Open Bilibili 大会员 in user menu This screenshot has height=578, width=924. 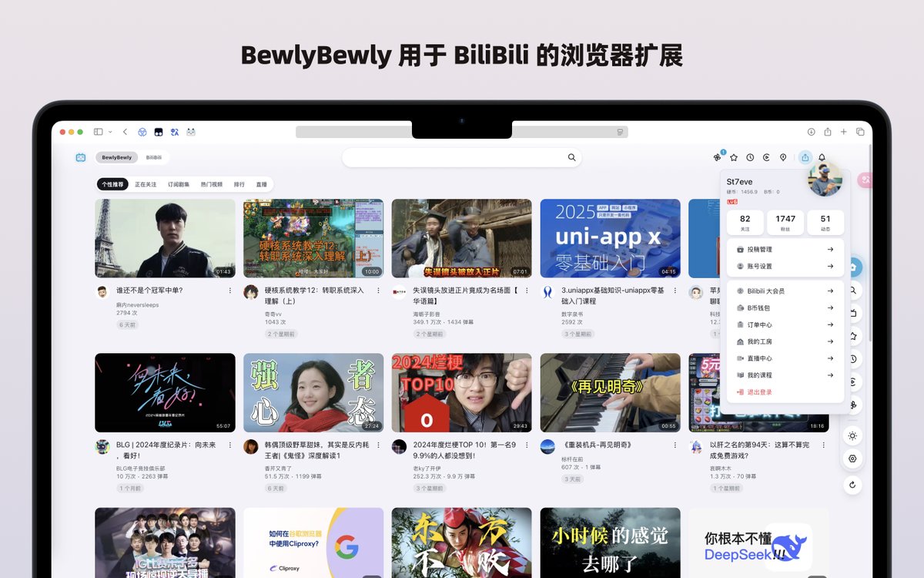(785, 291)
